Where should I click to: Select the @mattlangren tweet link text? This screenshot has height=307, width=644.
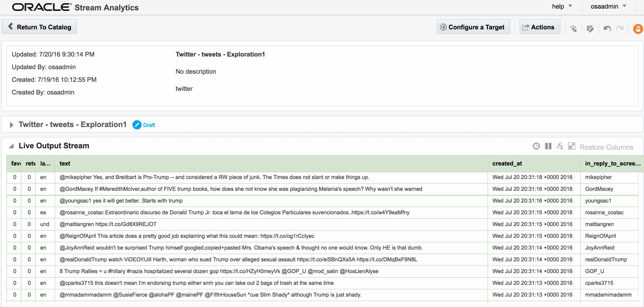108,224
